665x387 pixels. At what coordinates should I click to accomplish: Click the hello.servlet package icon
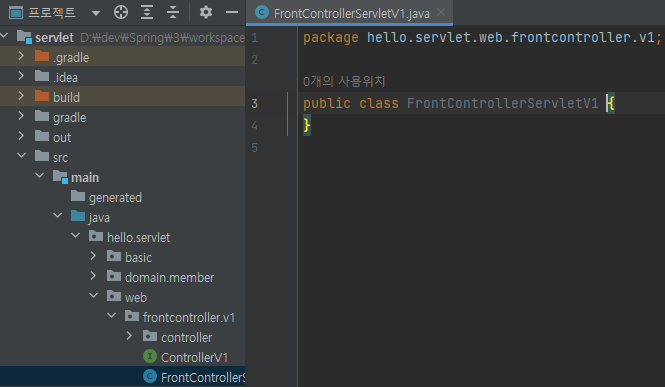click(96, 236)
